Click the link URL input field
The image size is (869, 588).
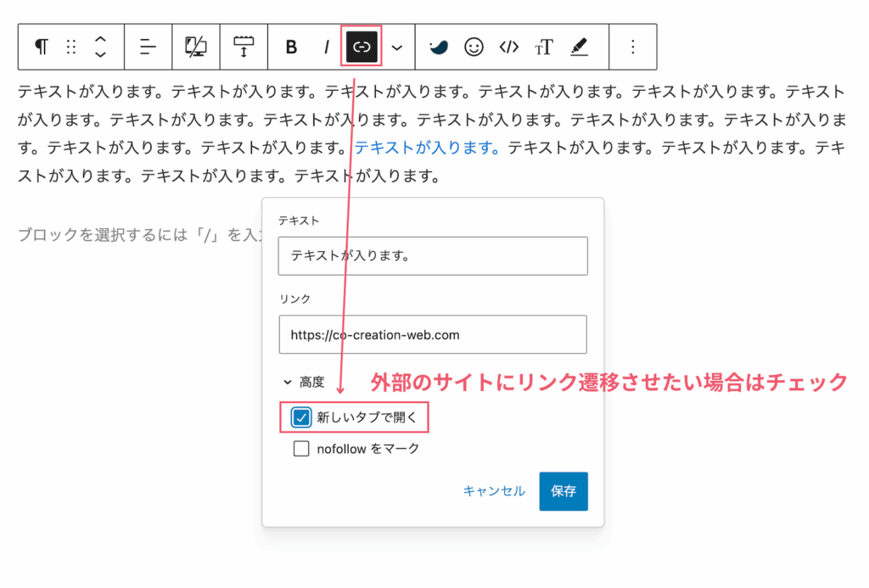tap(433, 335)
